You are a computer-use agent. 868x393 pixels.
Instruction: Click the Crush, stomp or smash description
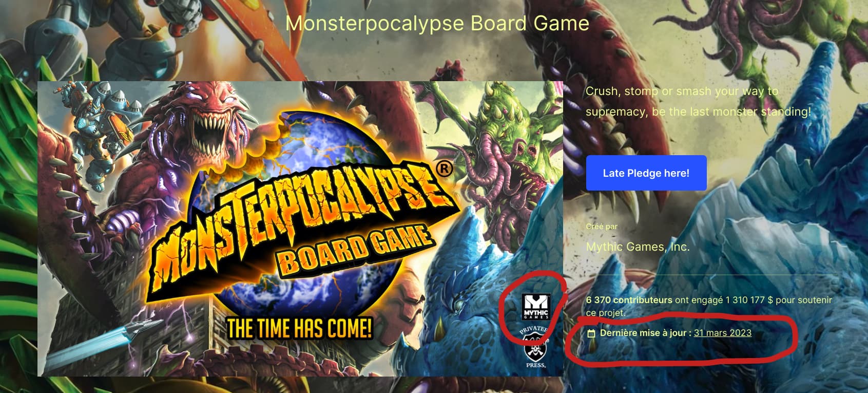click(x=699, y=101)
